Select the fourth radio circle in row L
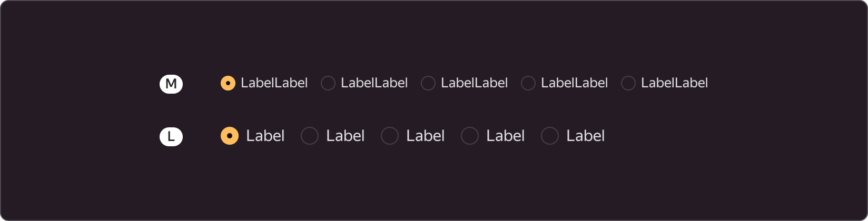This screenshot has height=221, width=868. 470,136
